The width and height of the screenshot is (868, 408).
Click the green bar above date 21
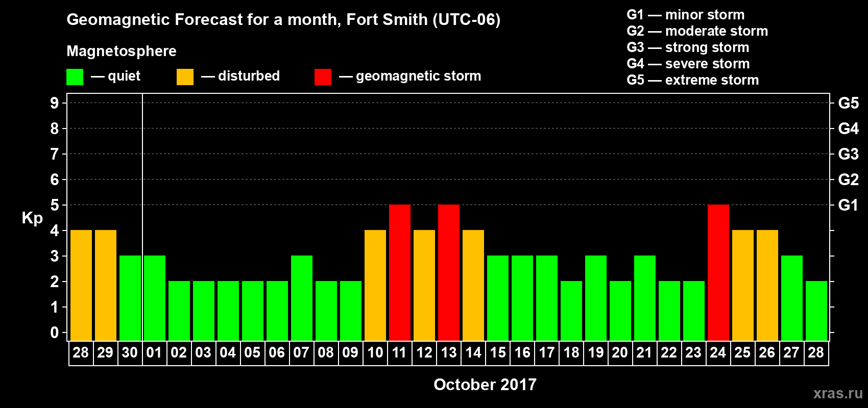click(645, 298)
